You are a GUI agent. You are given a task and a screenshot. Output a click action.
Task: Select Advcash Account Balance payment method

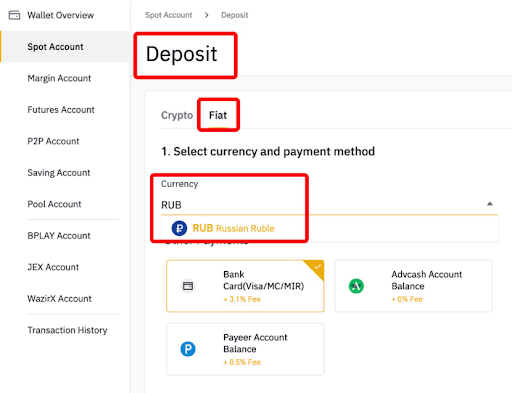413,286
